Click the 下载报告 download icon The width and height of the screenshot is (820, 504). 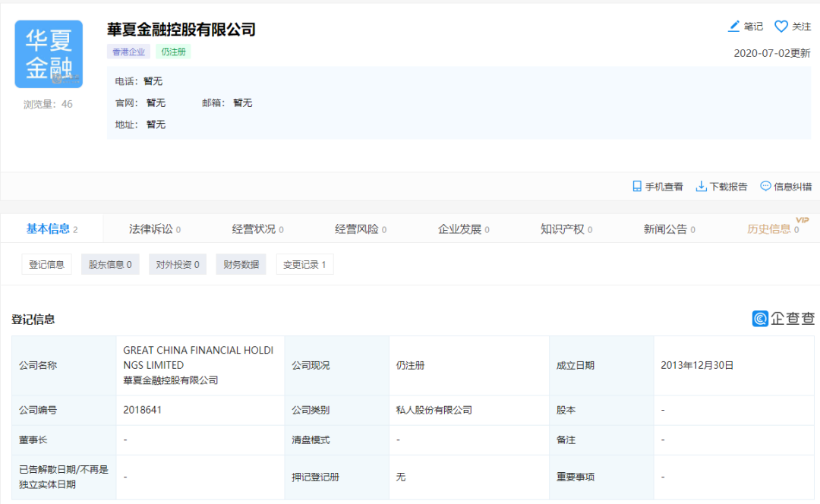701,187
